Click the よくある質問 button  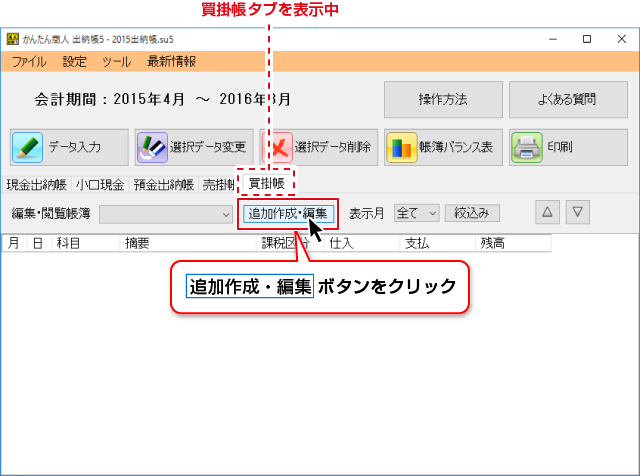pos(568,100)
